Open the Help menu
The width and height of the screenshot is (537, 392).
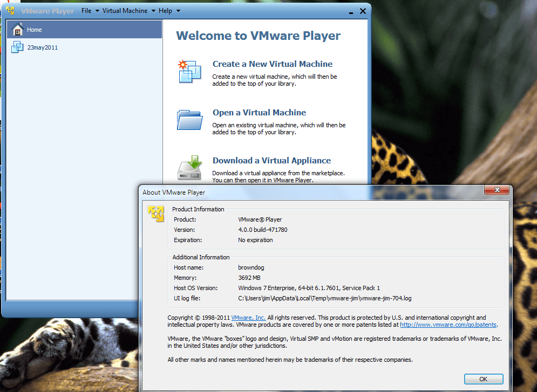165,11
